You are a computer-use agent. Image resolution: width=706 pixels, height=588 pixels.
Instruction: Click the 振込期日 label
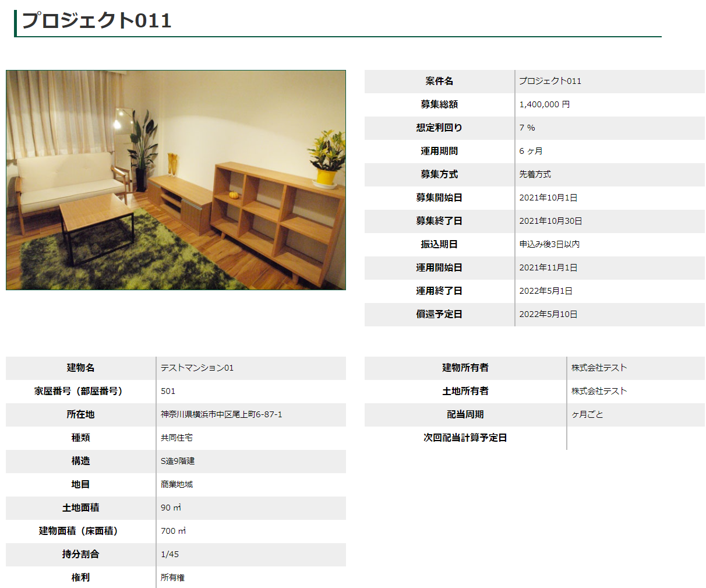439,244
